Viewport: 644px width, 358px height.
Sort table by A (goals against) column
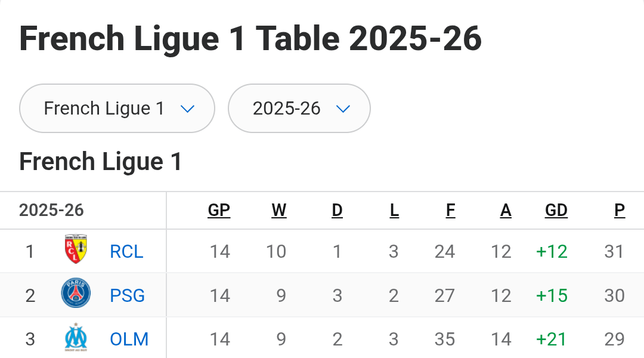[x=506, y=210]
